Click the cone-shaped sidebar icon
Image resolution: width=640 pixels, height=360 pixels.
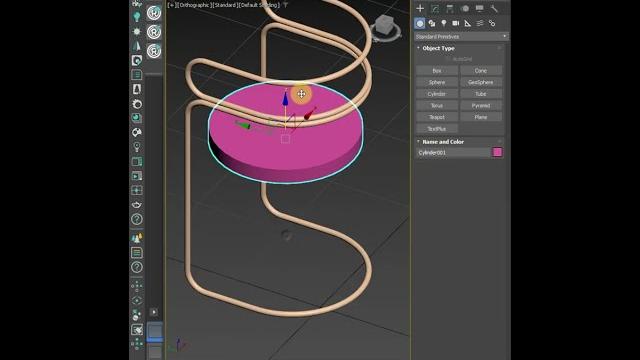click(x=137, y=46)
